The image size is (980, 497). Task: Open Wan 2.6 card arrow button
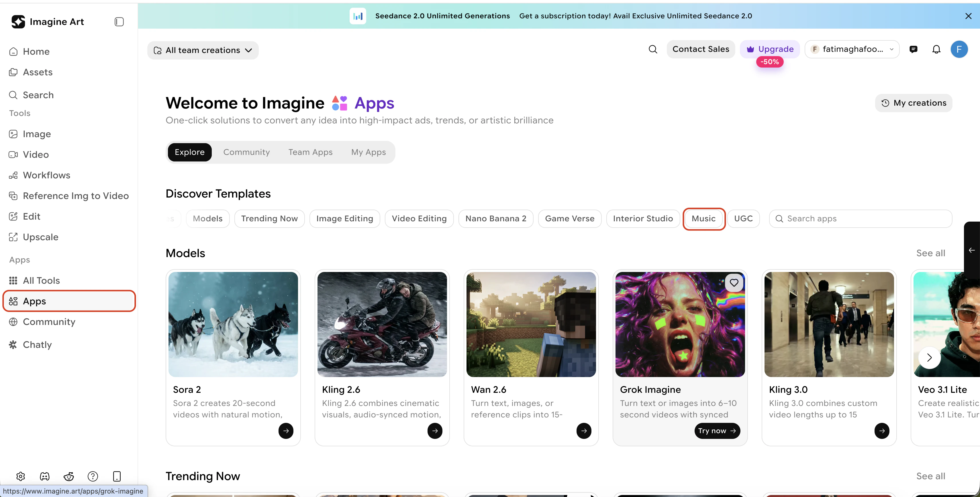click(584, 431)
